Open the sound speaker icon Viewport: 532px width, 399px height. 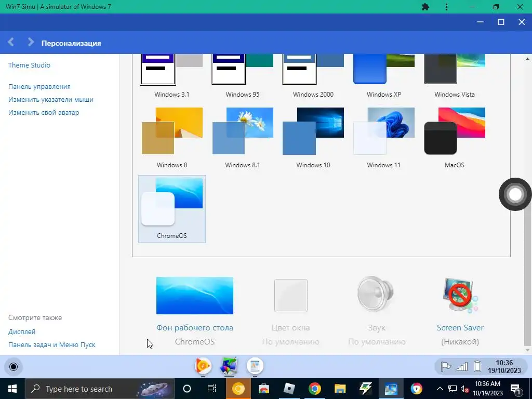376,294
